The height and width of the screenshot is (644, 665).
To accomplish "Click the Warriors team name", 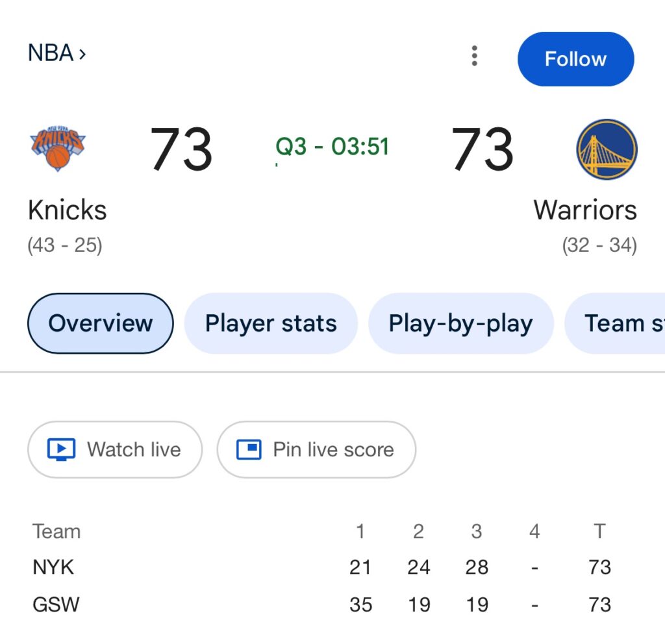I will point(584,210).
